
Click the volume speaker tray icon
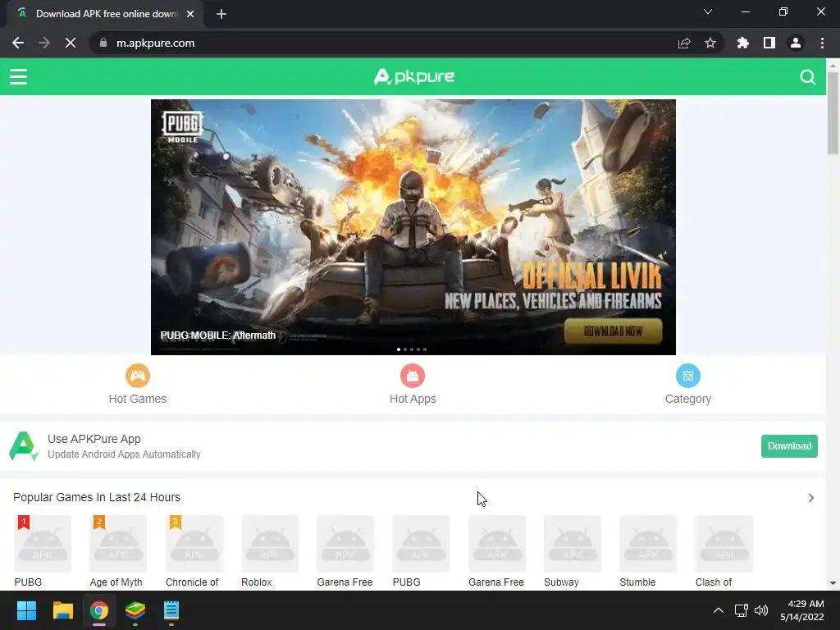(760, 610)
